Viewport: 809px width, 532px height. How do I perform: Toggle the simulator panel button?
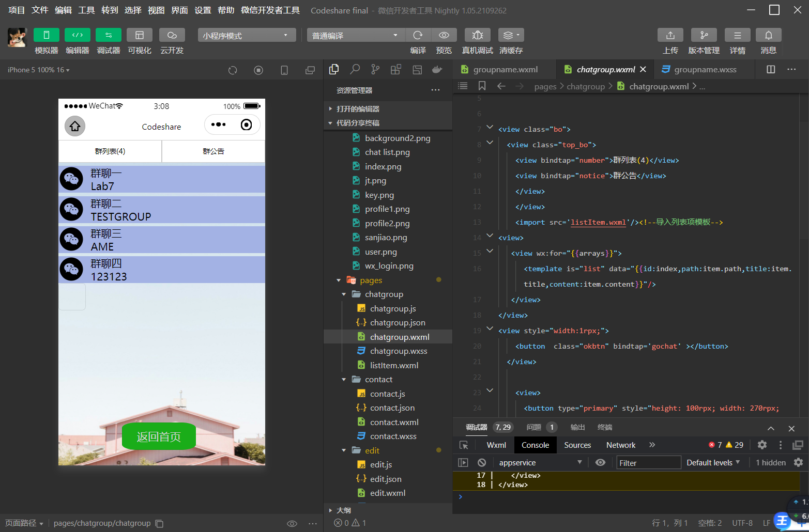[x=46, y=35]
